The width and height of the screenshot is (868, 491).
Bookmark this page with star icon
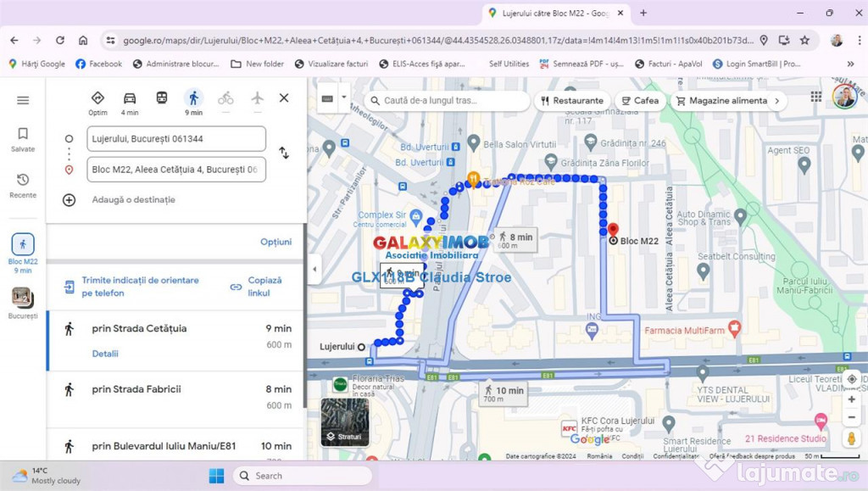pyautogui.click(x=805, y=40)
